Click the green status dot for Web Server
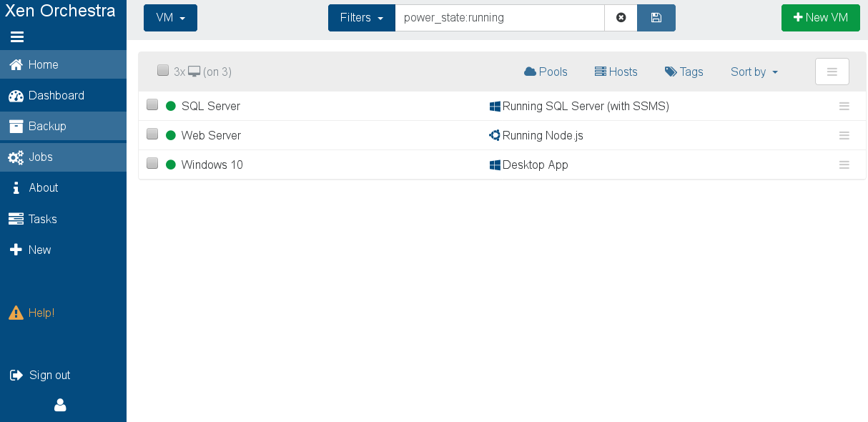Image resolution: width=868 pixels, height=422 pixels. click(170, 135)
